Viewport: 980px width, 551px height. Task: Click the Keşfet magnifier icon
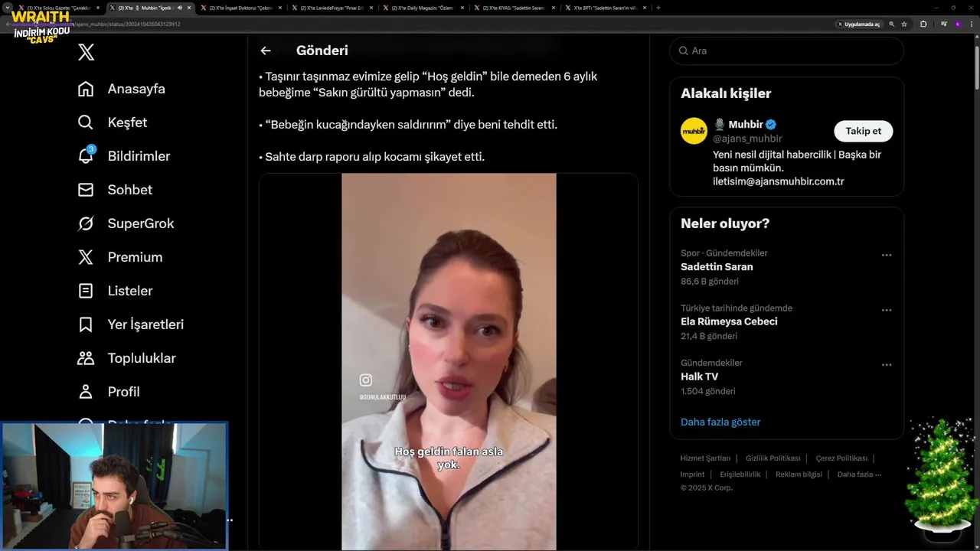click(86, 122)
